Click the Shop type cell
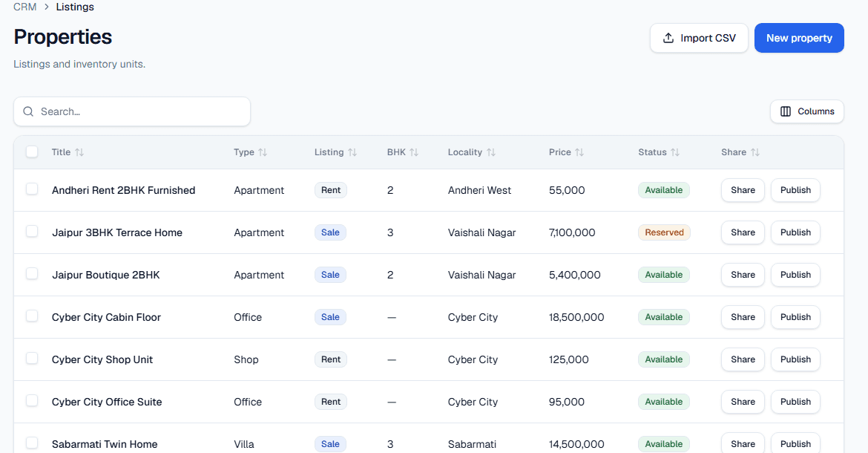This screenshot has width=868, height=453. pyautogui.click(x=246, y=359)
